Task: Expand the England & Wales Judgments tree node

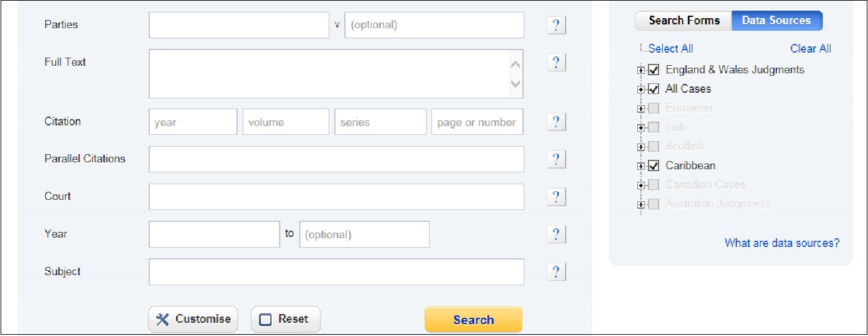Action: pyautogui.click(x=640, y=70)
